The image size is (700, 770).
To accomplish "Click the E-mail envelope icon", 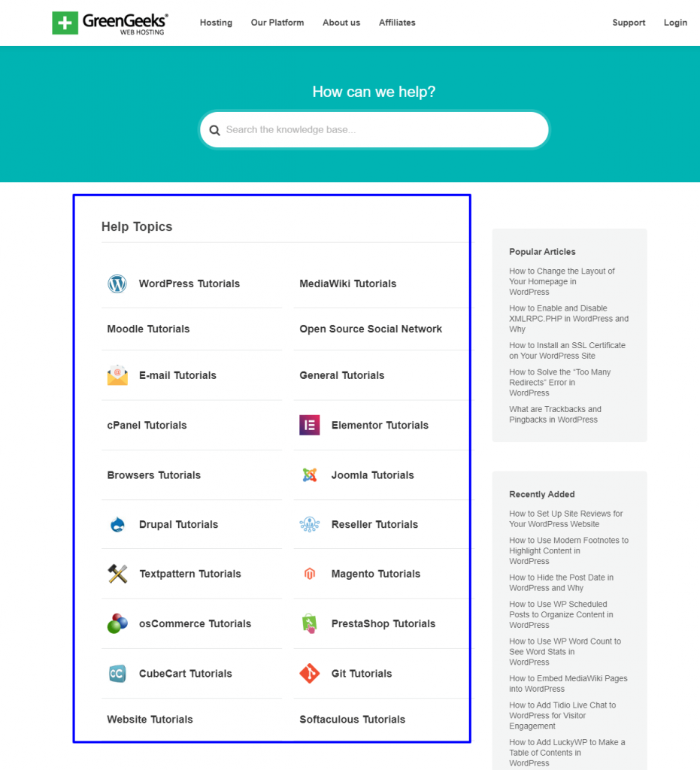I will [x=117, y=375].
